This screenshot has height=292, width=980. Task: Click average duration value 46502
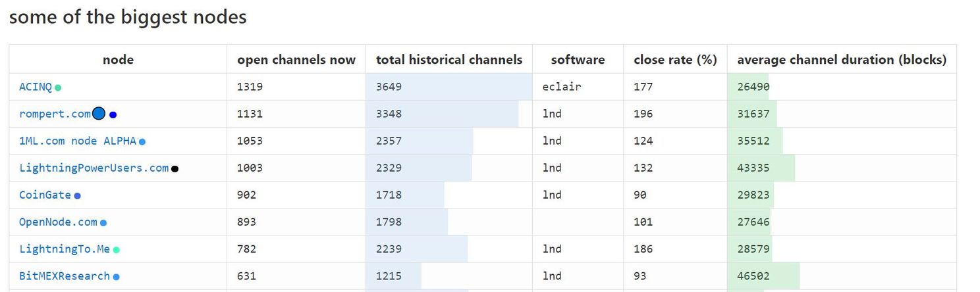753,276
